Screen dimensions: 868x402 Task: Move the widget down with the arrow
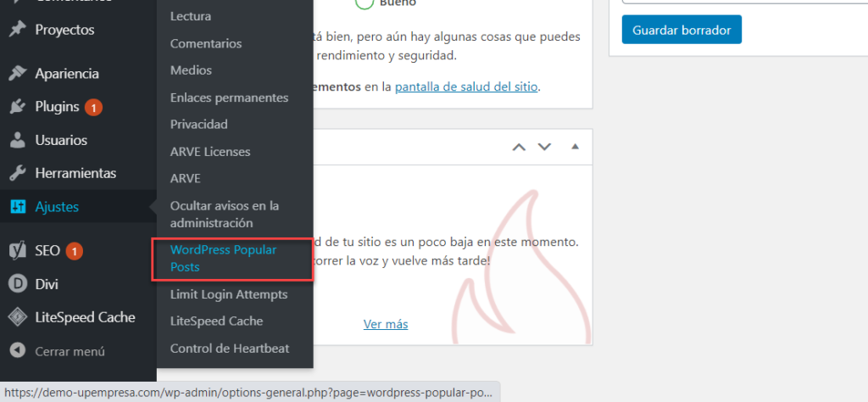tap(545, 147)
